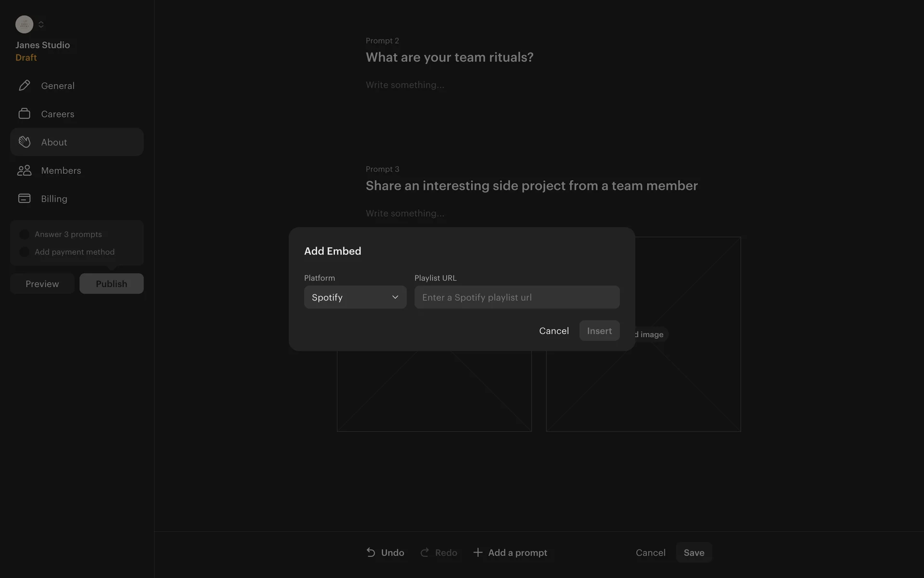Open the Spotify platform dropdown
The height and width of the screenshot is (578, 924).
coord(355,297)
